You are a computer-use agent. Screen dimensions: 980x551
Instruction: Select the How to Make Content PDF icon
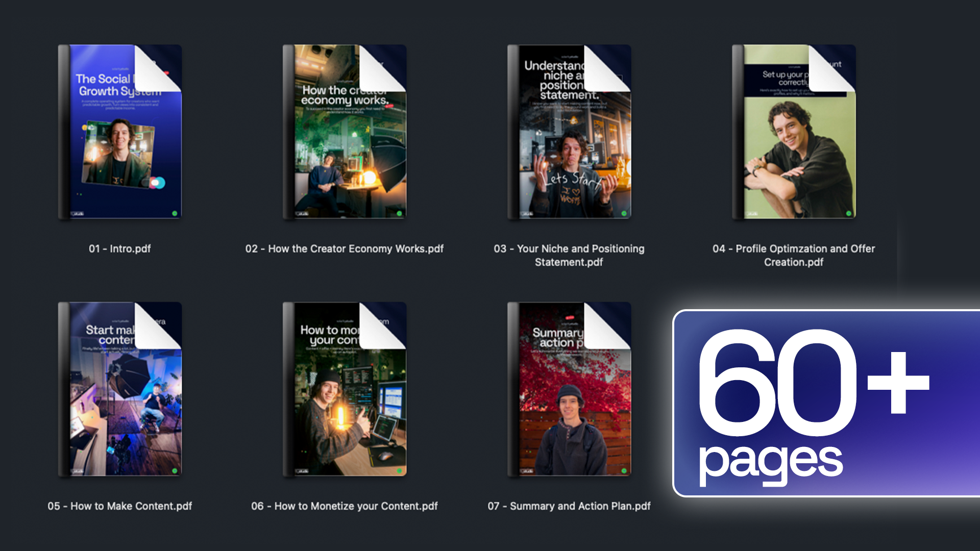[120, 390]
